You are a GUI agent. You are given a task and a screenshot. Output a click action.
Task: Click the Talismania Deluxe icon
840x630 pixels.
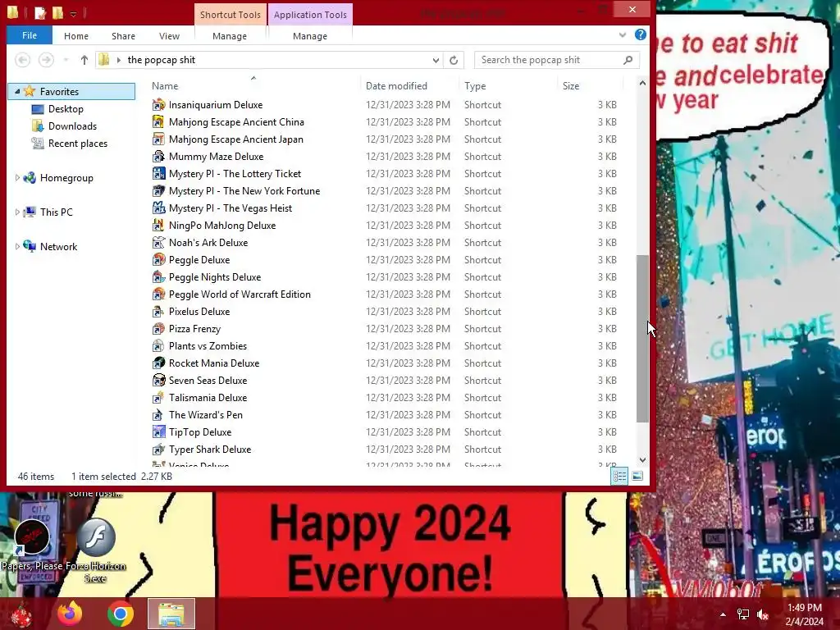point(158,398)
